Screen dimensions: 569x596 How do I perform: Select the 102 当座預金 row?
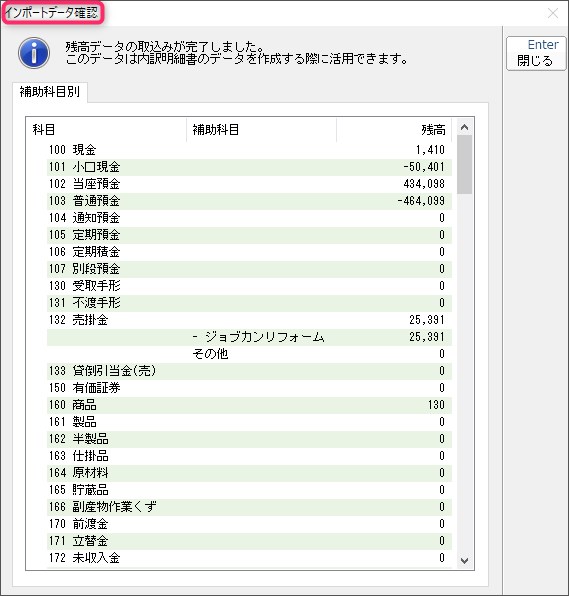[249, 184]
